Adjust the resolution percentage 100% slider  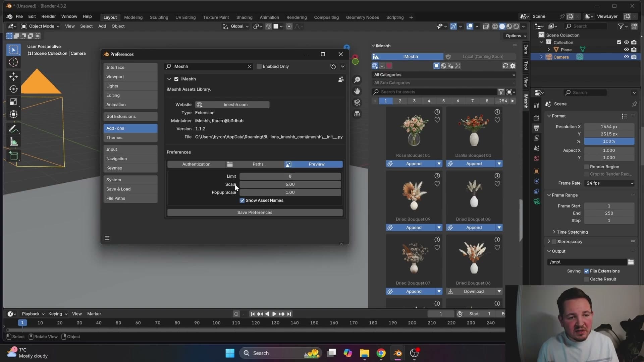pos(609,141)
